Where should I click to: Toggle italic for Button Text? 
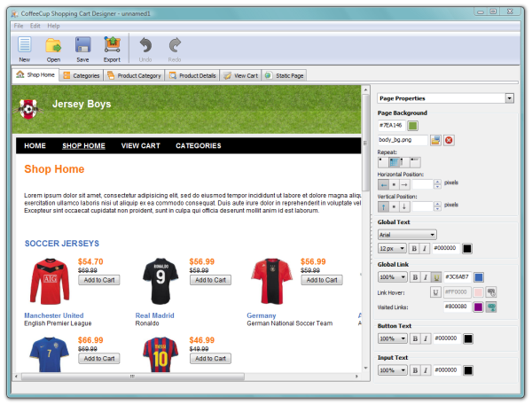pyautogui.click(x=426, y=338)
